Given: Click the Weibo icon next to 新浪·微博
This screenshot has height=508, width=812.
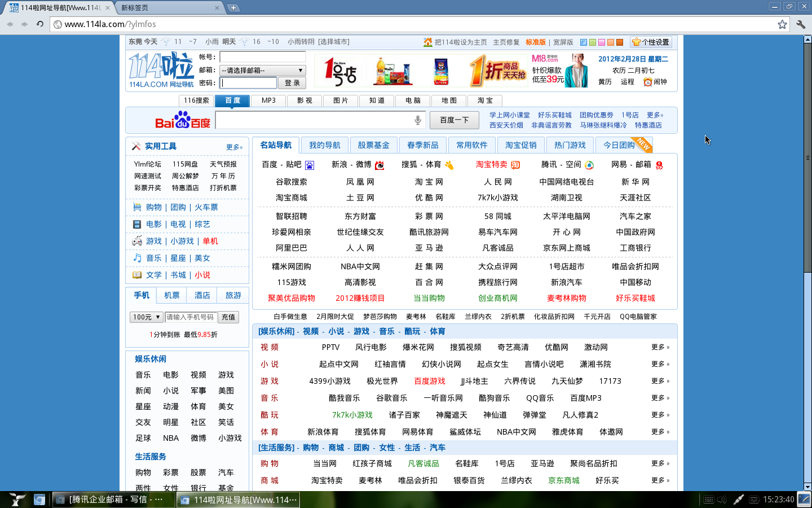Looking at the screenshot, I should [379, 165].
